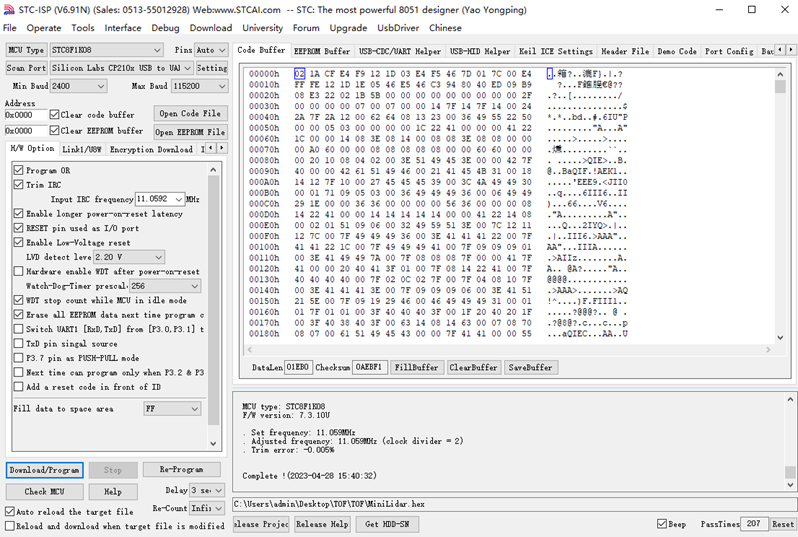
Task: Open the Re-Count dropdown
Action: [x=207, y=508]
